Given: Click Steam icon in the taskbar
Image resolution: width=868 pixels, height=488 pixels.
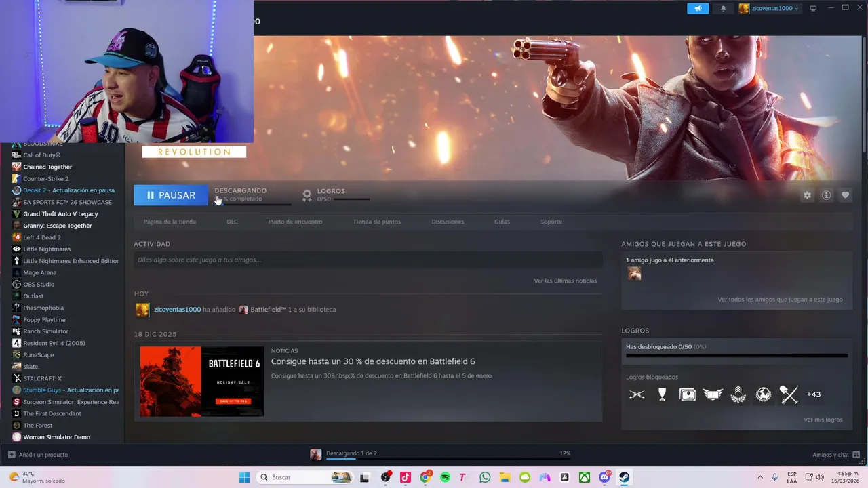Looking at the screenshot, I should [624, 477].
